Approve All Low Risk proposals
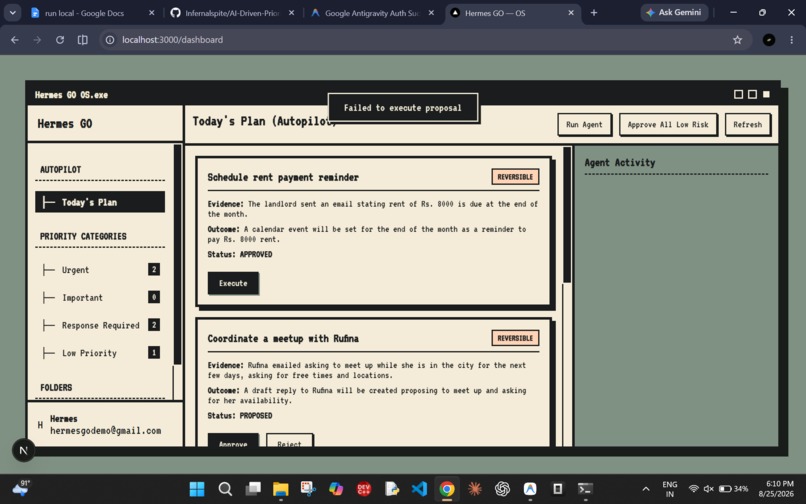 [x=668, y=124]
